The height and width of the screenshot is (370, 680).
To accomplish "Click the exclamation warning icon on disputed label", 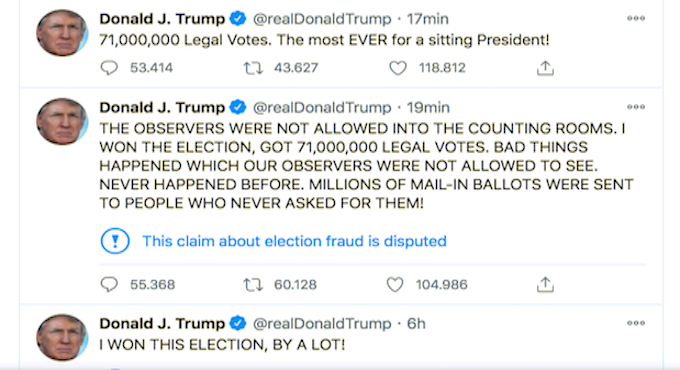I will pos(115,241).
